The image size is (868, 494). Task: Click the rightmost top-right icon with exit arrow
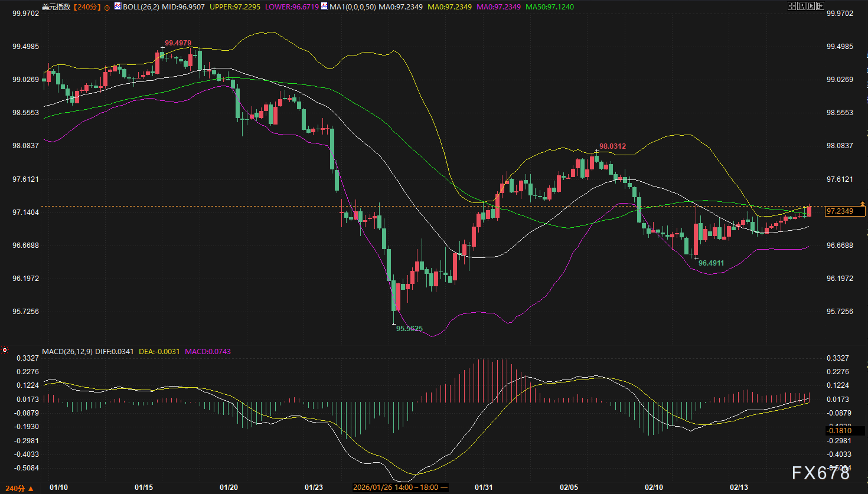[820, 6]
